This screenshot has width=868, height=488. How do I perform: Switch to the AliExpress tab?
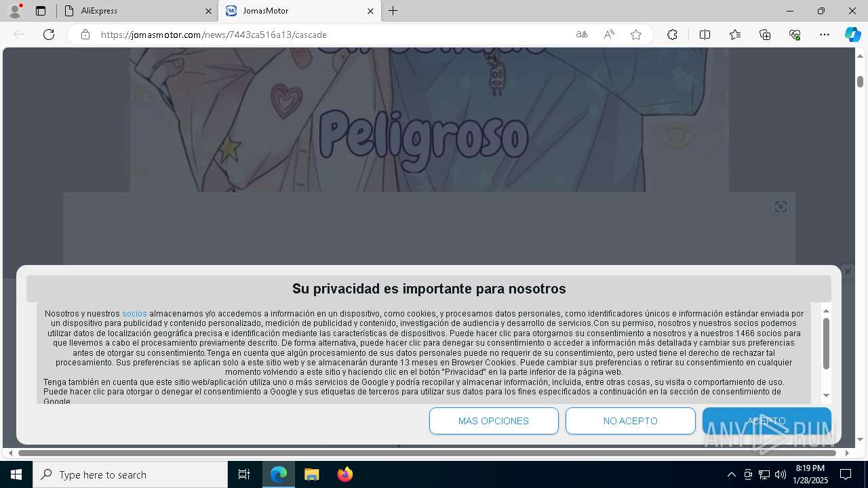(136, 11)
